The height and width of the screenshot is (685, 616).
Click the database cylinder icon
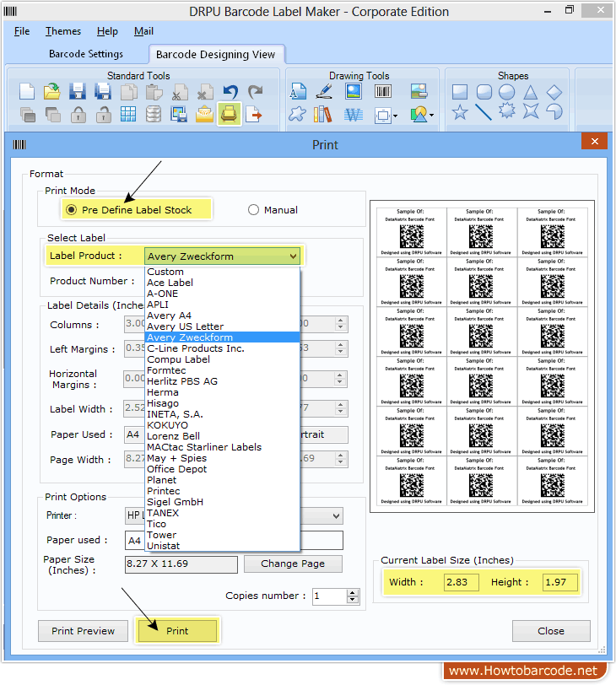click(154, 115)
